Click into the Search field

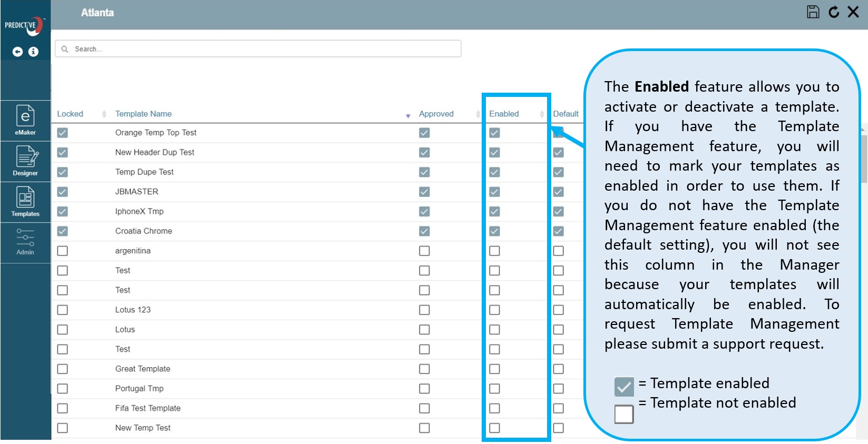pos(258,49)
